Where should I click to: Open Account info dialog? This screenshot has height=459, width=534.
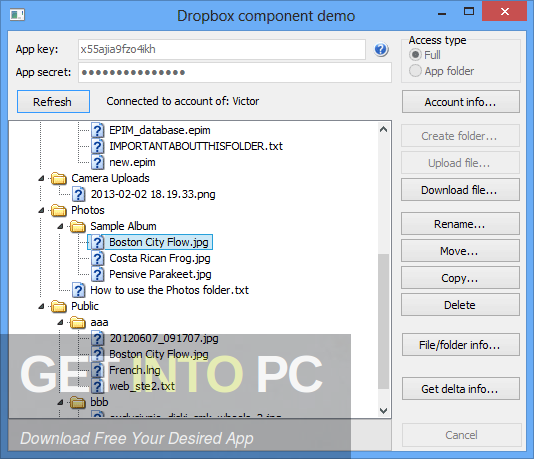coord(460,101)
